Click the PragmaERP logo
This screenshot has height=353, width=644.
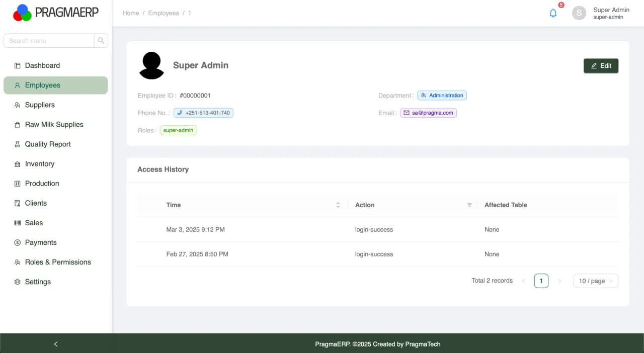click(55, 13)
